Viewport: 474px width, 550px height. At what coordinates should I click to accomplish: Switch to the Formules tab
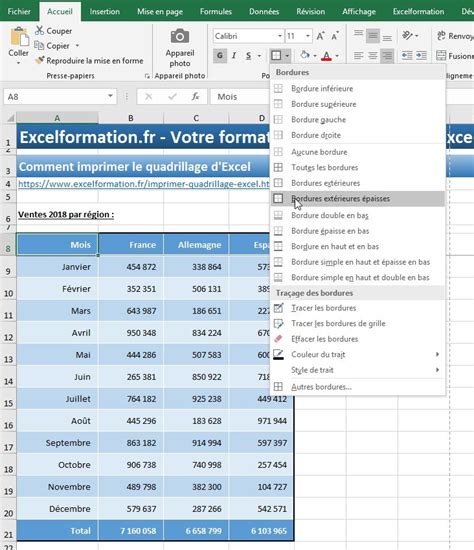click(216, 12)
